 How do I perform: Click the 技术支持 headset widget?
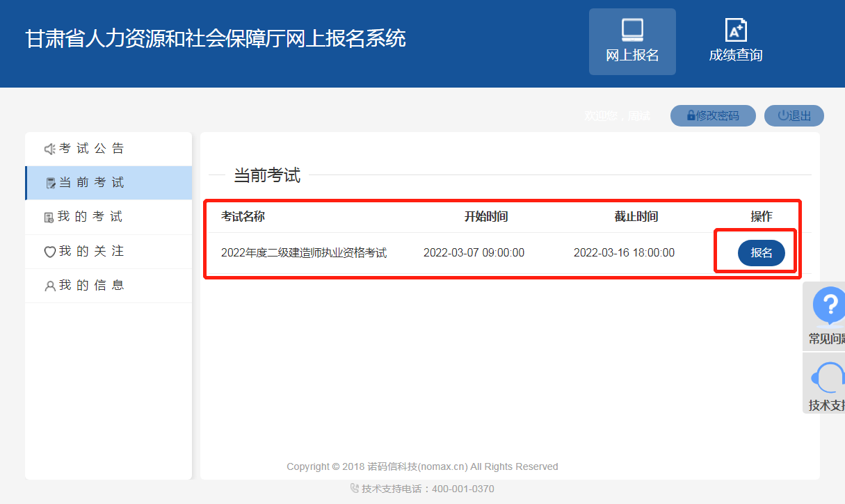click(x=828, y=384)
